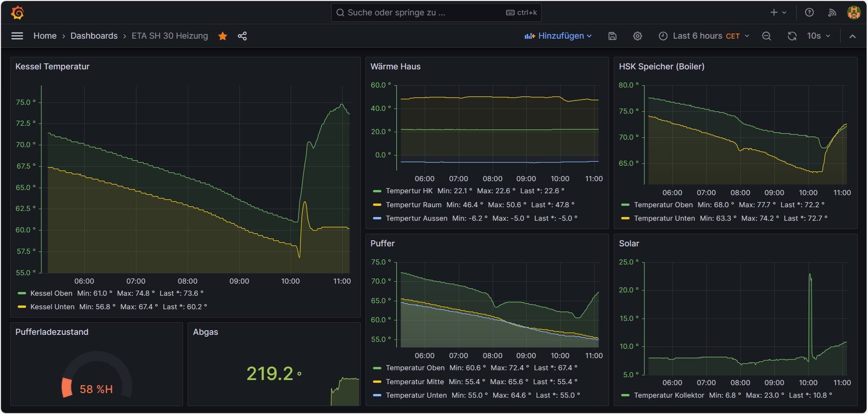Open the news feed icon
868x414 pixels.
[832, 13]
